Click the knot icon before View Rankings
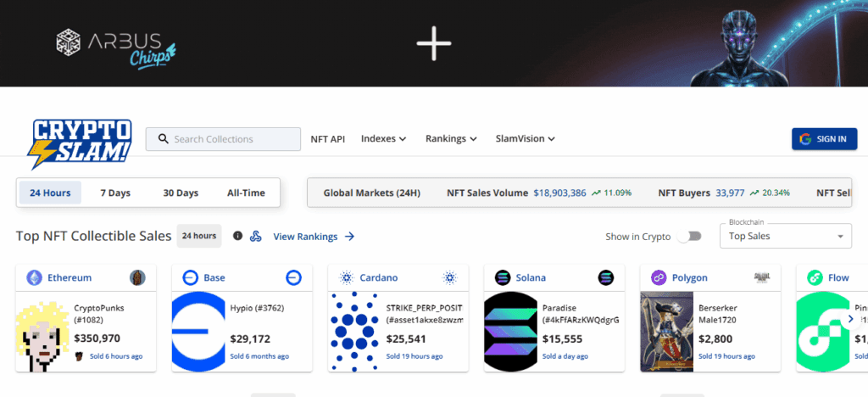This screenshot has width=868, height=397. 256,237
